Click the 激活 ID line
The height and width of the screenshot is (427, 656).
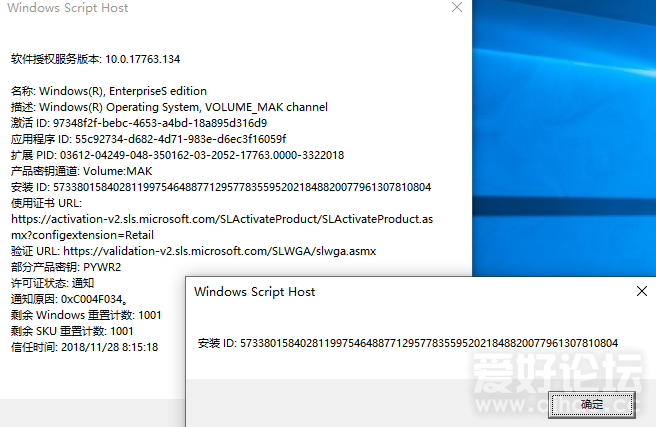pos(139,123)
